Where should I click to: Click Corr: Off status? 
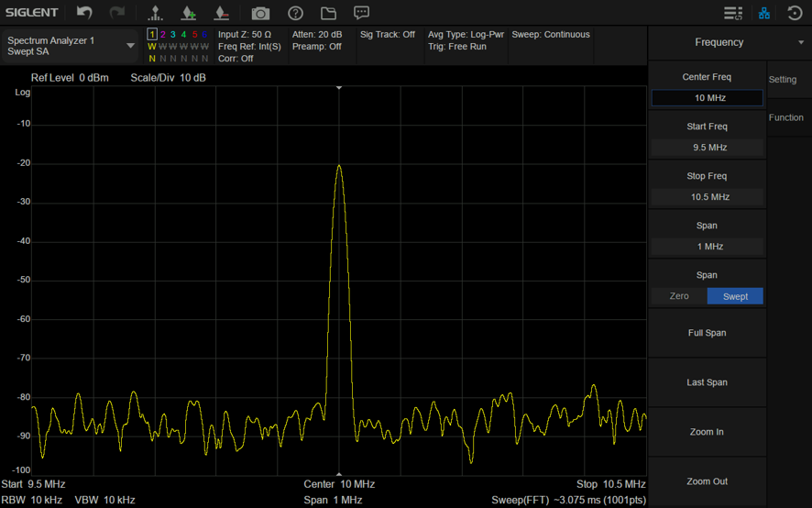click(x=236, y=59)
